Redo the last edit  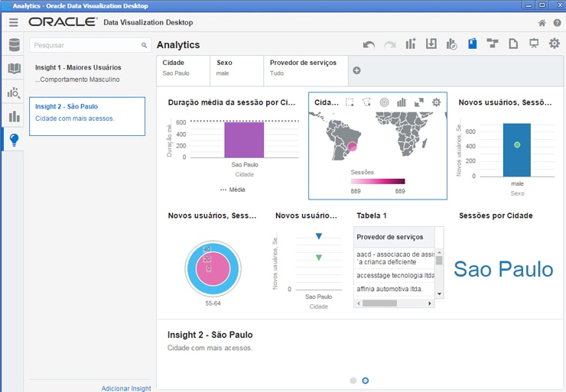coord(390,45)
